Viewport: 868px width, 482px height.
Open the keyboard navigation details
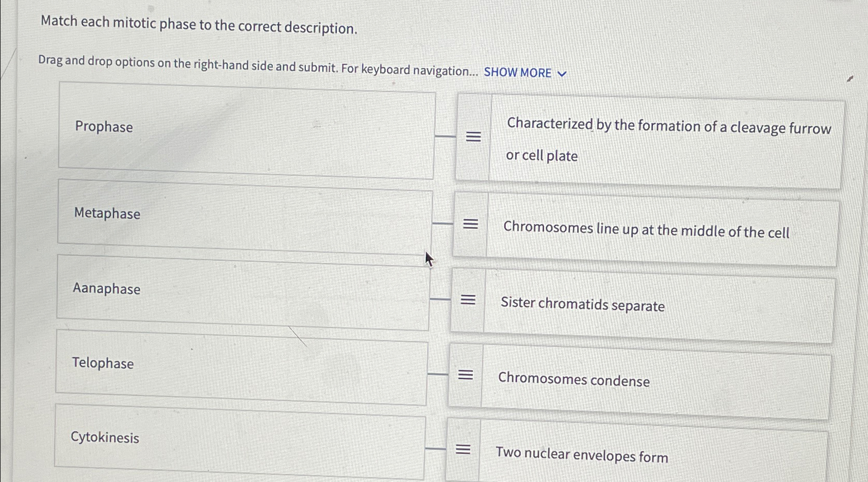pos(518,72)
